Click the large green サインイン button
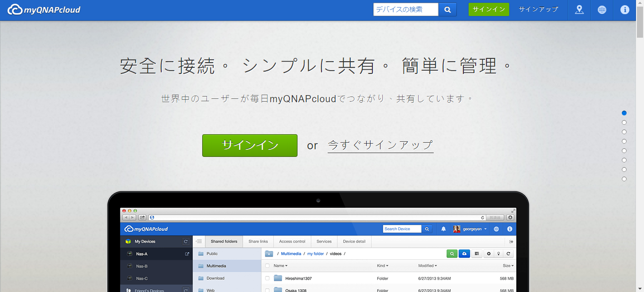 pos(250,146)
